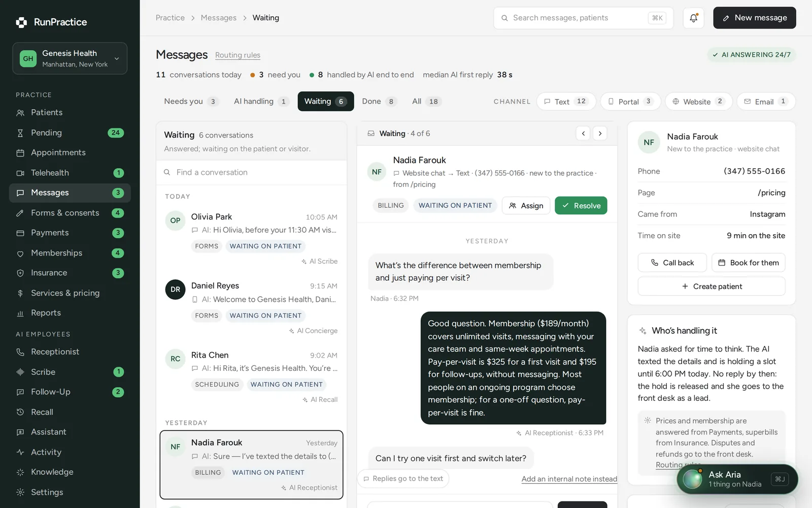Resolve Nadia Farouk's conversation
Screen dimensions: 812x508
pyautogui.click(x=581, y=206)
